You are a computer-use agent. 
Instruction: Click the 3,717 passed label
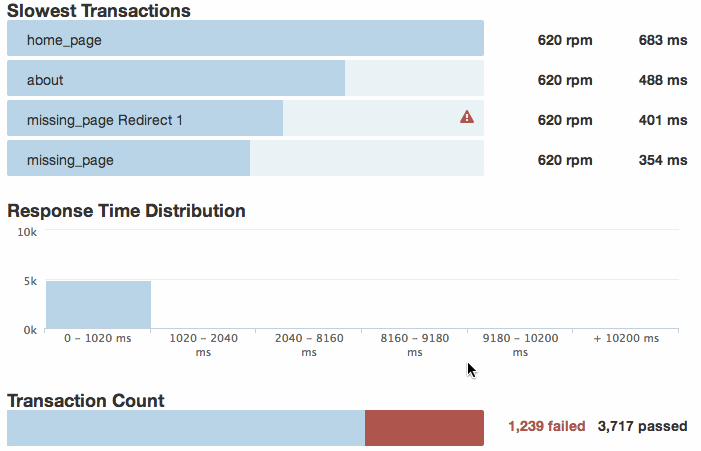pos(642,427)
